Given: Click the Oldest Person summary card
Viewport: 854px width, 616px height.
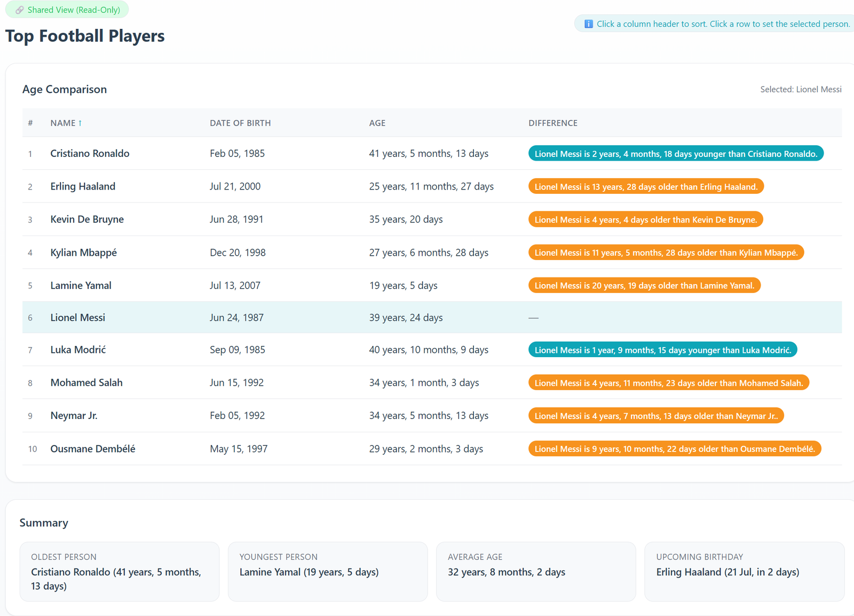Looking at the screenshot, I should tap(120, 572).
